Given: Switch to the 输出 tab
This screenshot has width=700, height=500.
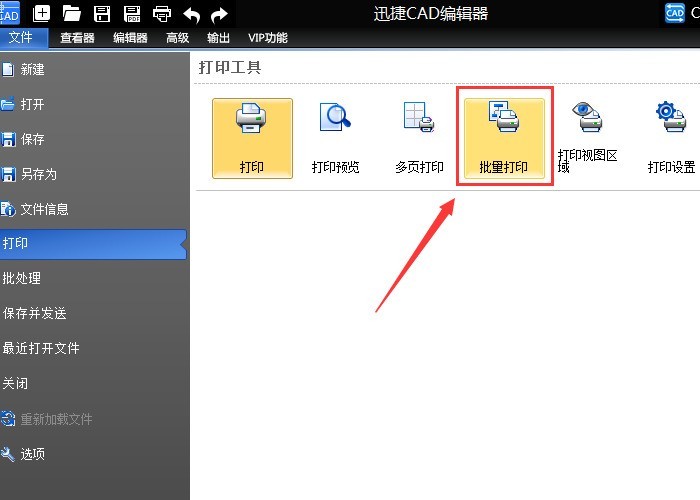Looking at the screenshot, I should point(218,38).
